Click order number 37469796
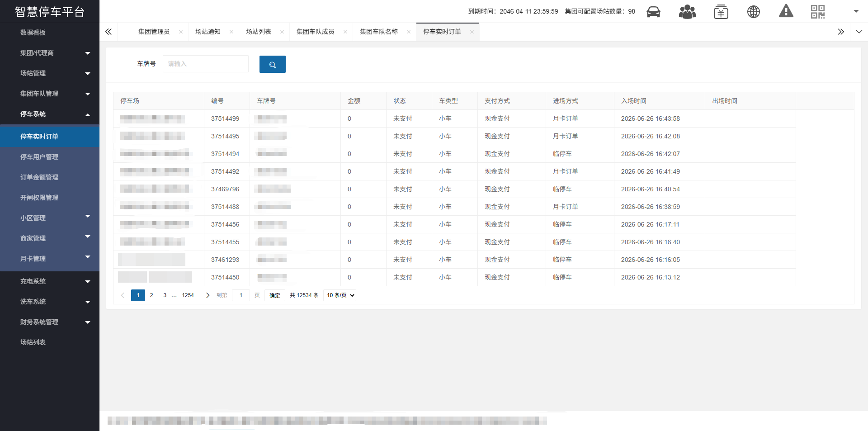Image resolution: width=868 pixels, height=431 pixels. point(225,189)
